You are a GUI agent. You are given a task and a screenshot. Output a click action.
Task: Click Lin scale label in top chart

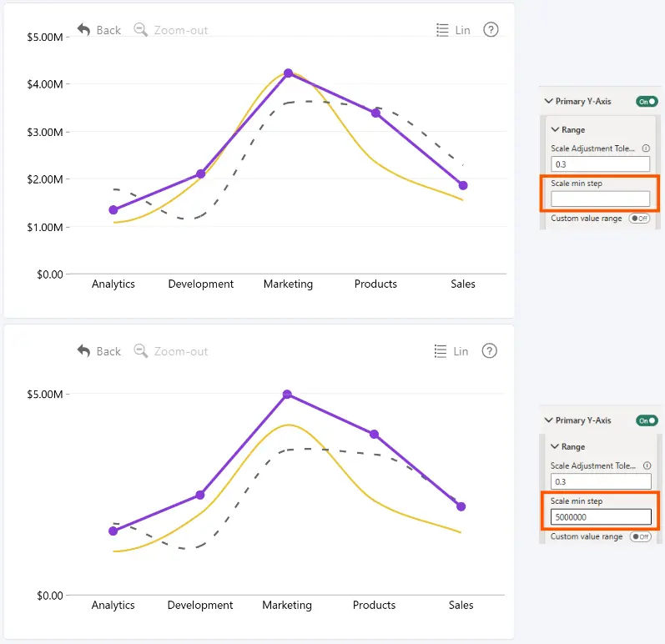463,30
